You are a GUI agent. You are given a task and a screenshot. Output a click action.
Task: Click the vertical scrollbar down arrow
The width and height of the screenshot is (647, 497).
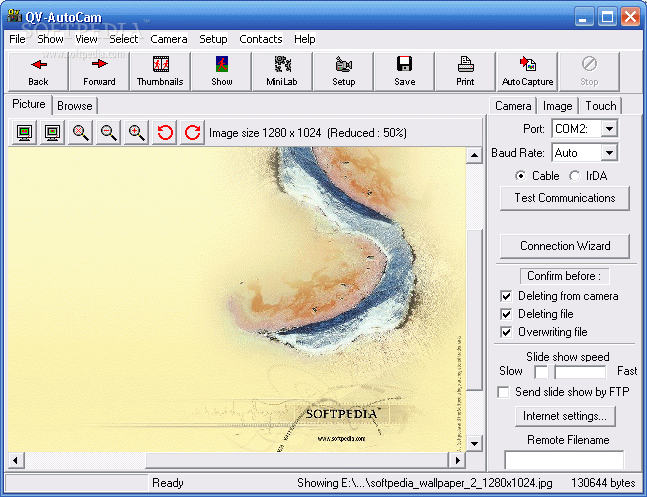(x=474, y=444)
